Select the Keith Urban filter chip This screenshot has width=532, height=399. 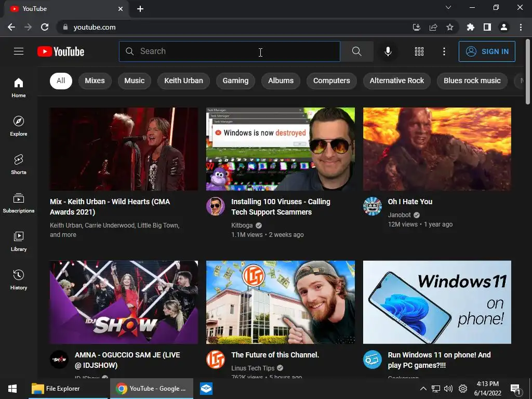click(x=183, y=81)
